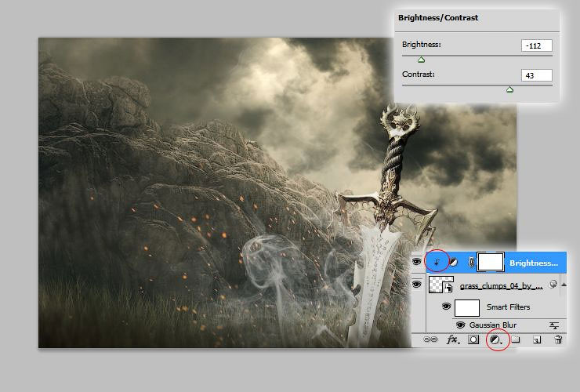Click the Create new layer icon
Screen dimensions: 580x392
[x=537, y=339]
